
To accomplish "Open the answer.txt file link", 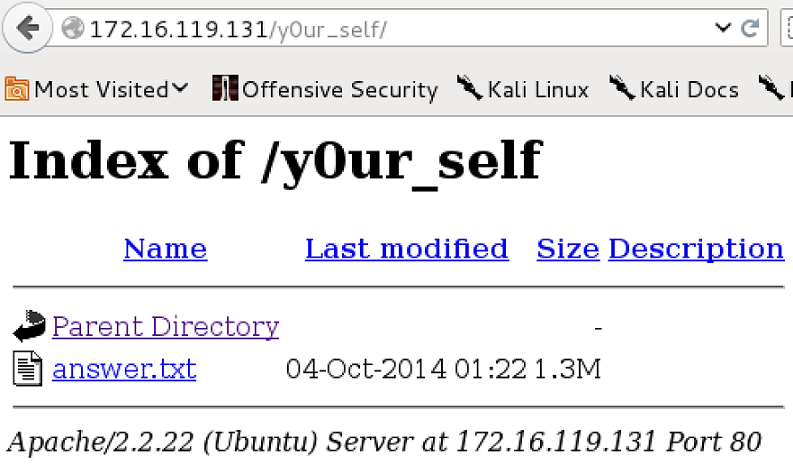I will pyautogui.click(x=124, y=369).
